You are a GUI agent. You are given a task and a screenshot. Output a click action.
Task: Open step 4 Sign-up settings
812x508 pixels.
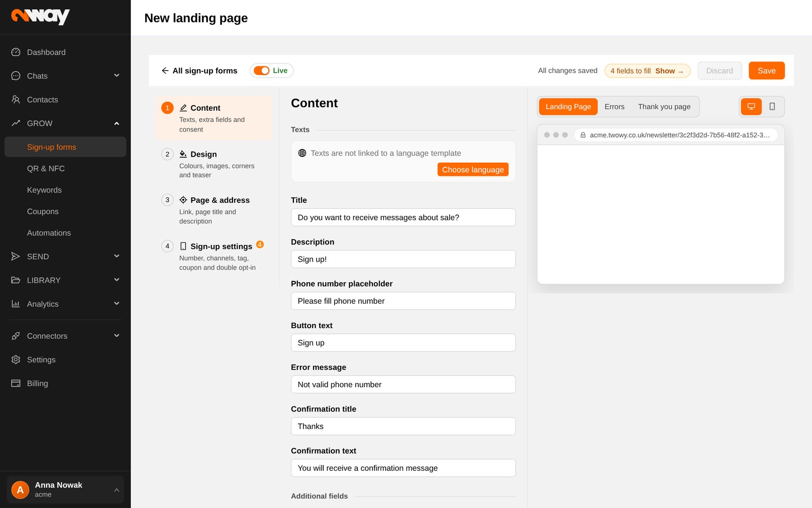[214, 257]
